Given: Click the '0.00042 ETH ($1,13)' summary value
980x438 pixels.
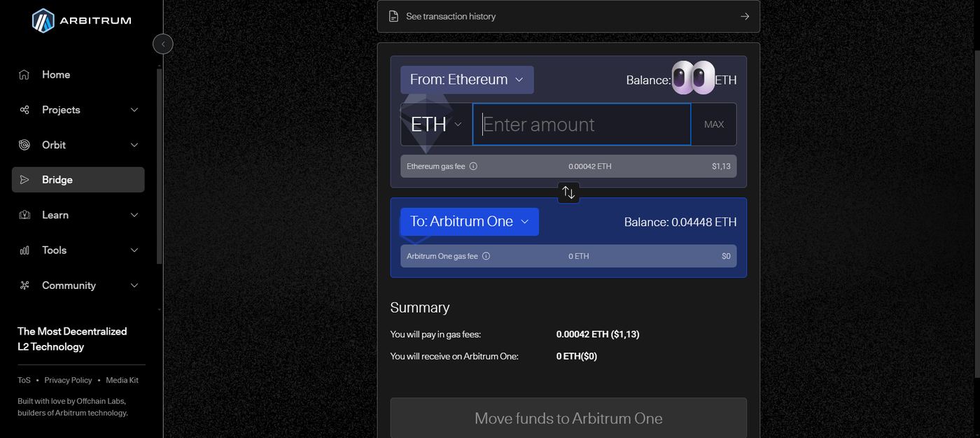Looking at the screenshot, I should (598, 334).
